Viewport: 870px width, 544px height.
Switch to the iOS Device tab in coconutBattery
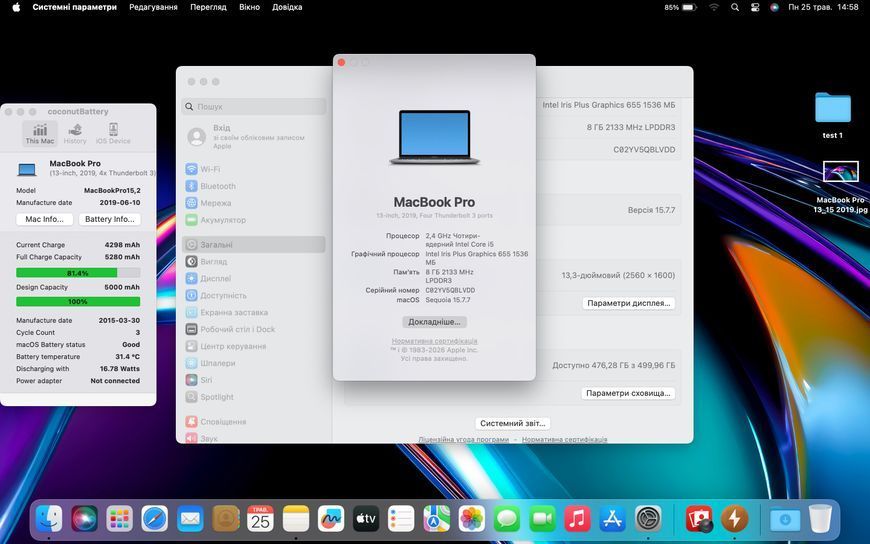pos(113,134)
